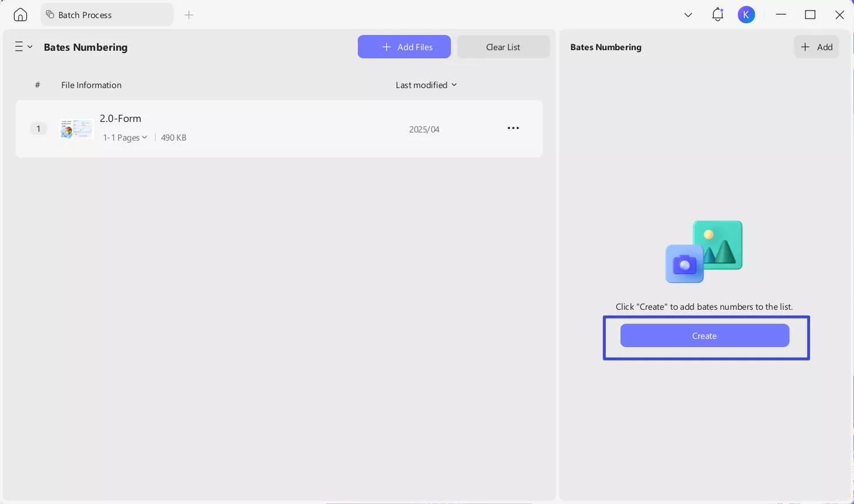This screenshot has height=504, width=854.
Task: Open the Last modified sort dropdown
Action: pyautogui.click(x=426, y=85)
